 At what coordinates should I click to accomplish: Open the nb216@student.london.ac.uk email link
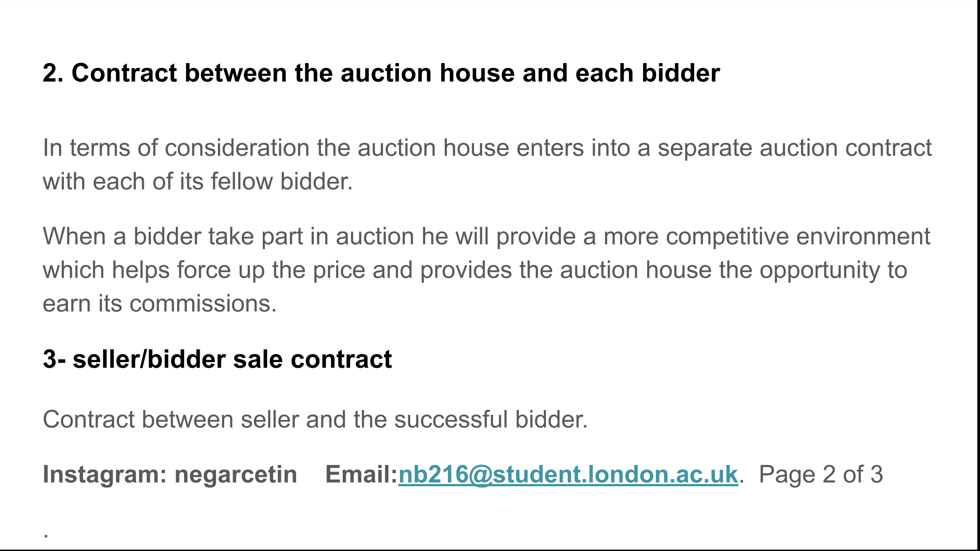[568, 474]
